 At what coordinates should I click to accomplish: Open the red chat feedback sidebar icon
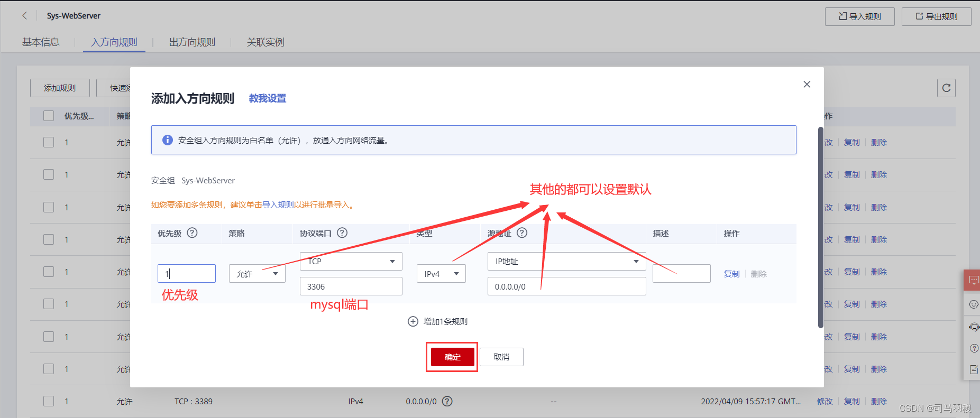coord(973,280)
